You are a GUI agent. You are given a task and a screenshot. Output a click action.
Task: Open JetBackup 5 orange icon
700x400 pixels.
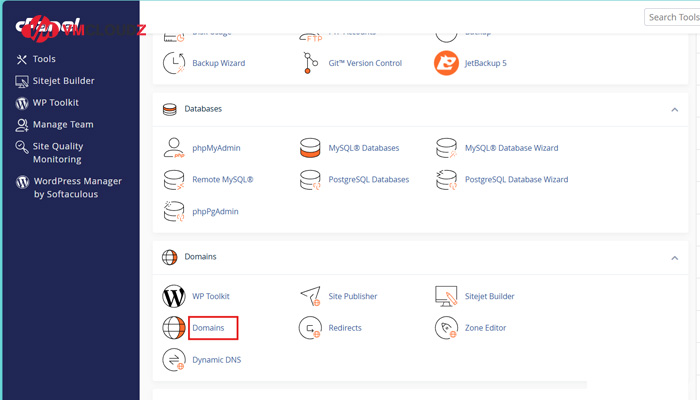click(x=446, y=63)
